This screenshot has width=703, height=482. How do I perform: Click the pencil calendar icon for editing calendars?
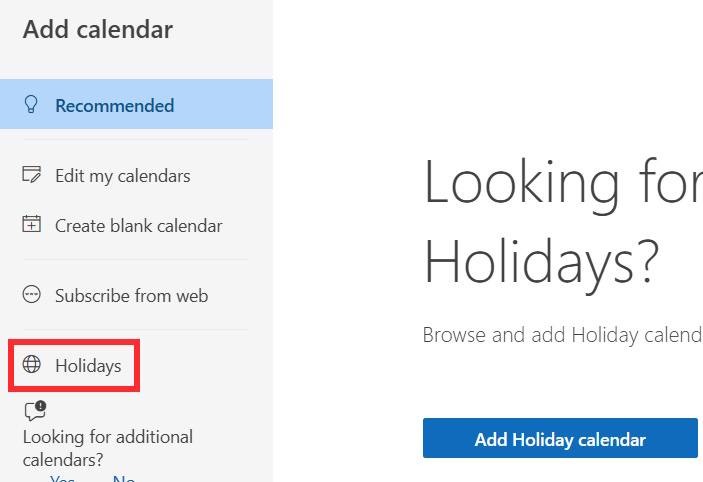pyautogui.click(x=32, y=175)
